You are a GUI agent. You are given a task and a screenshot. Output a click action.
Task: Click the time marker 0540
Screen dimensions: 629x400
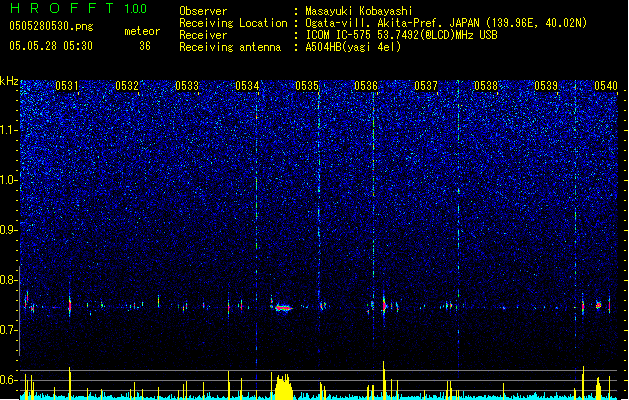(x=606, y=86)
